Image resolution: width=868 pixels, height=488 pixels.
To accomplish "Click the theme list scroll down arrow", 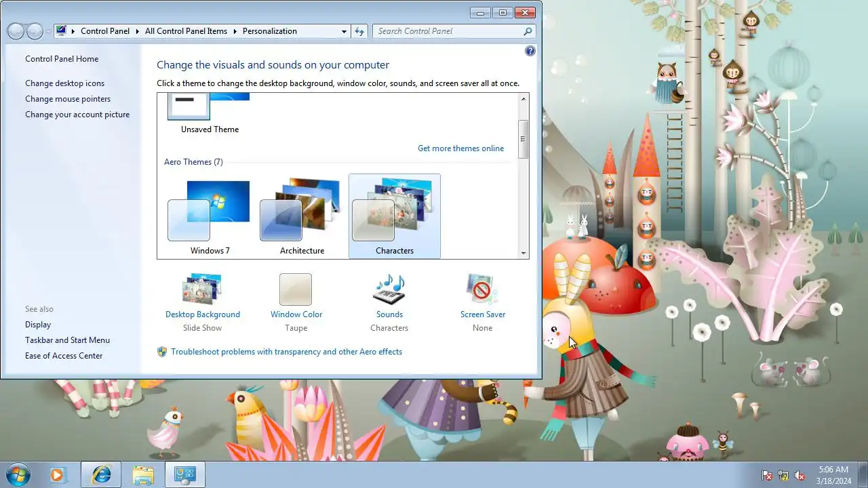I will 523,253.
